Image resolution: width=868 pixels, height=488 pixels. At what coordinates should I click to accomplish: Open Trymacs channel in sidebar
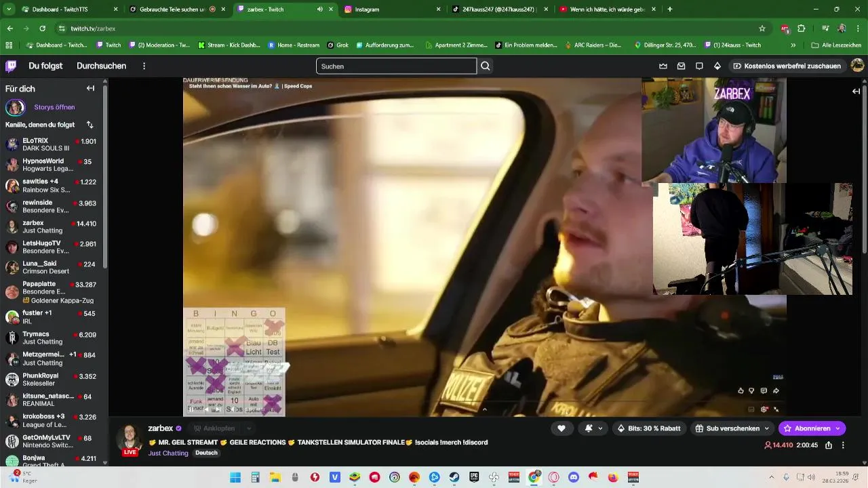point(51,338)
